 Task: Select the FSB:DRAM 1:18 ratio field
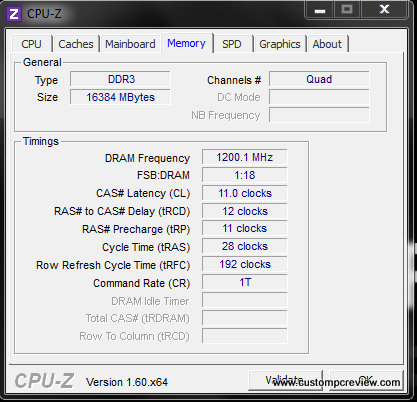pyautogui.click(x=245, y=175)
